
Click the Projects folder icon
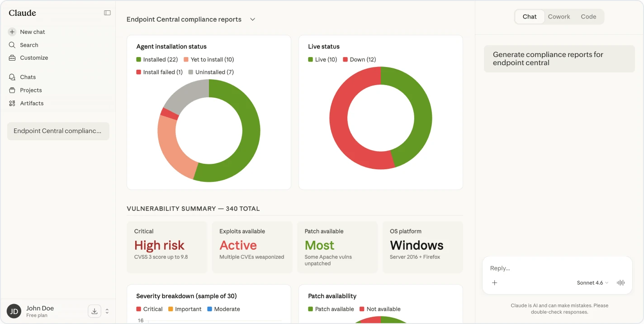(x=12, y=90)
